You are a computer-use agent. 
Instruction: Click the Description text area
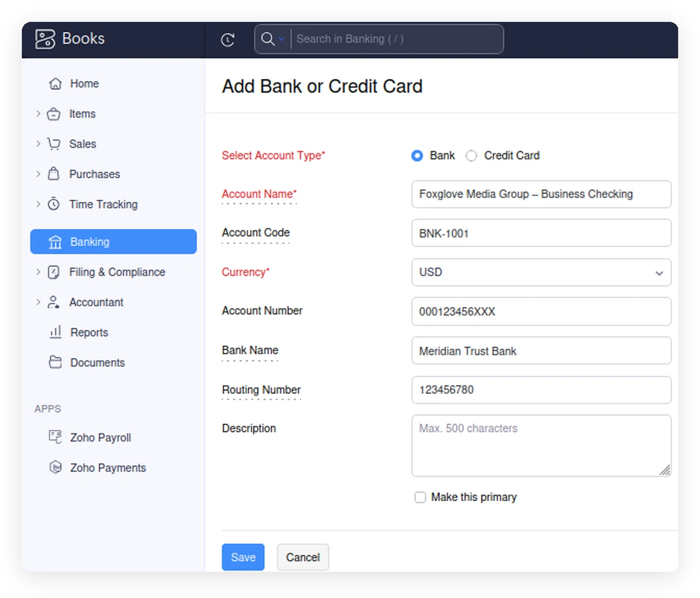coord(541,445)
